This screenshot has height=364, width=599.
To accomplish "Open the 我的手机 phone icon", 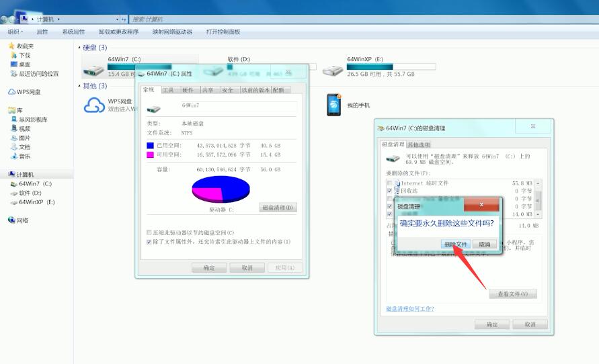I will 333,105.
